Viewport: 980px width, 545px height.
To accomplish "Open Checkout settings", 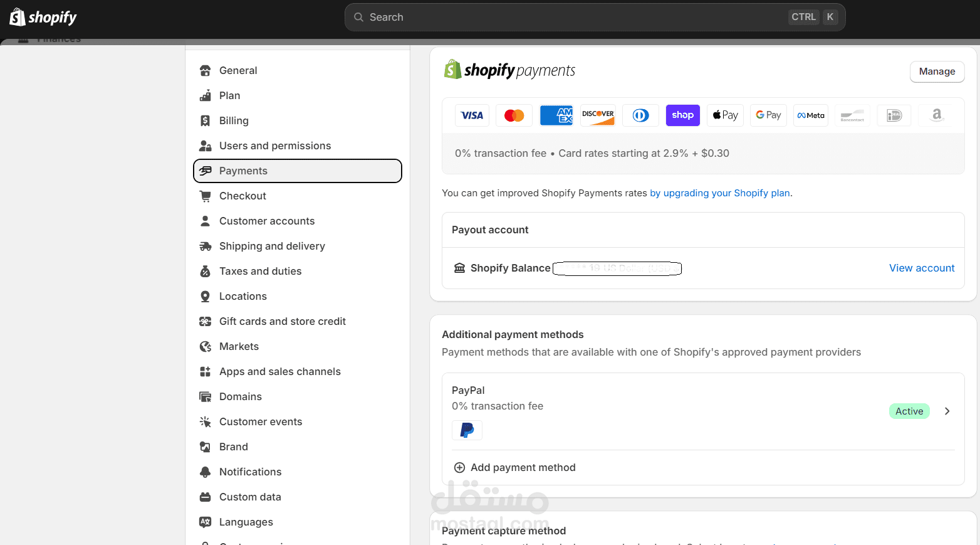I will coord(298,196).
